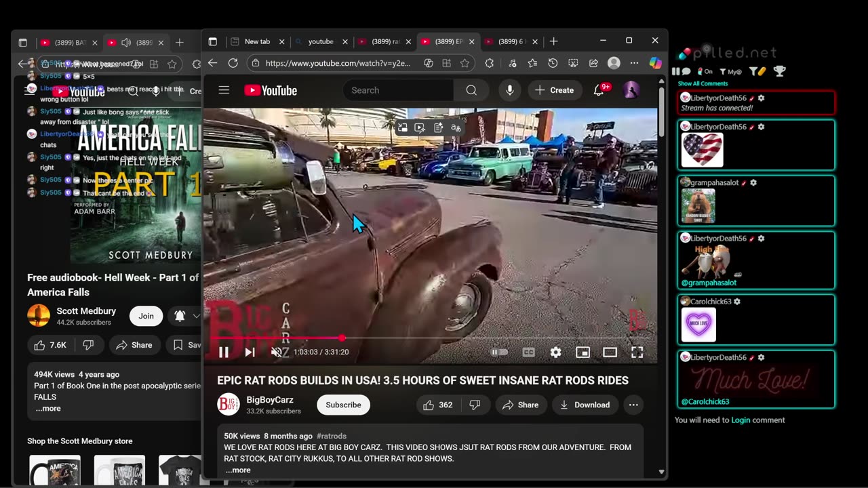Refresh the YouTube page
This screenshot has height=488, width=868.
coord(233,63)
